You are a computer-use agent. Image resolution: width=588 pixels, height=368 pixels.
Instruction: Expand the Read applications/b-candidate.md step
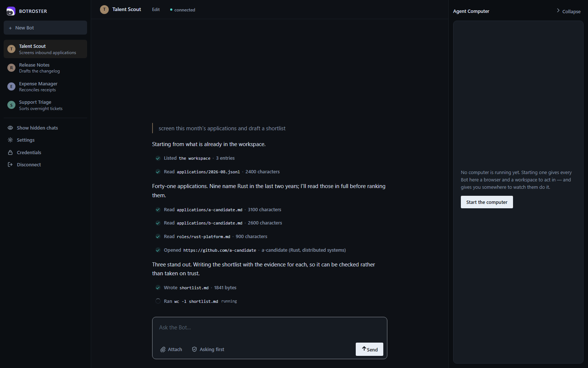tap(219, 223)
